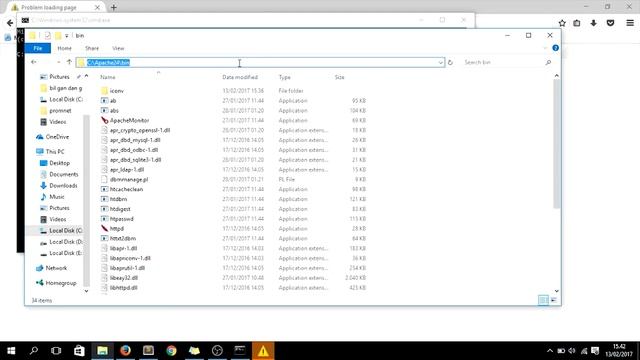Image resolution: width=640 pixels, height=360 pixels.
Task: Select the httpd application icon
Action: pos(104,229)
